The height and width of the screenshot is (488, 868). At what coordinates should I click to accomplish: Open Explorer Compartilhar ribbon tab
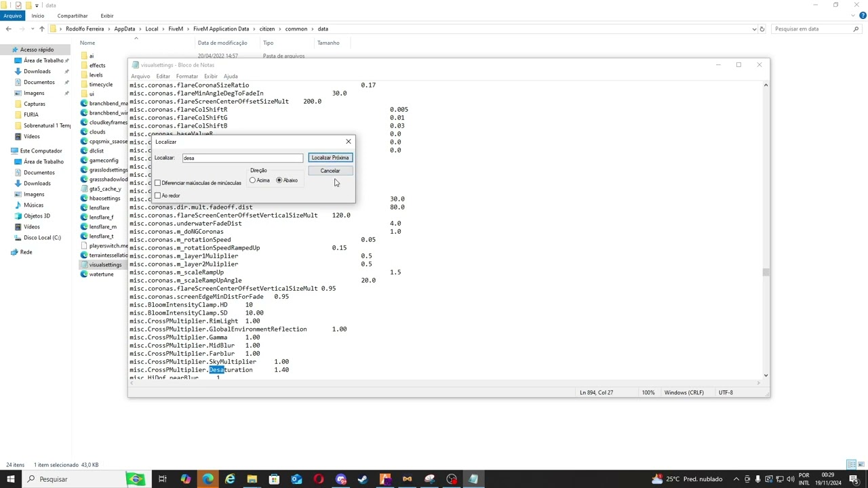pos(73,16)
